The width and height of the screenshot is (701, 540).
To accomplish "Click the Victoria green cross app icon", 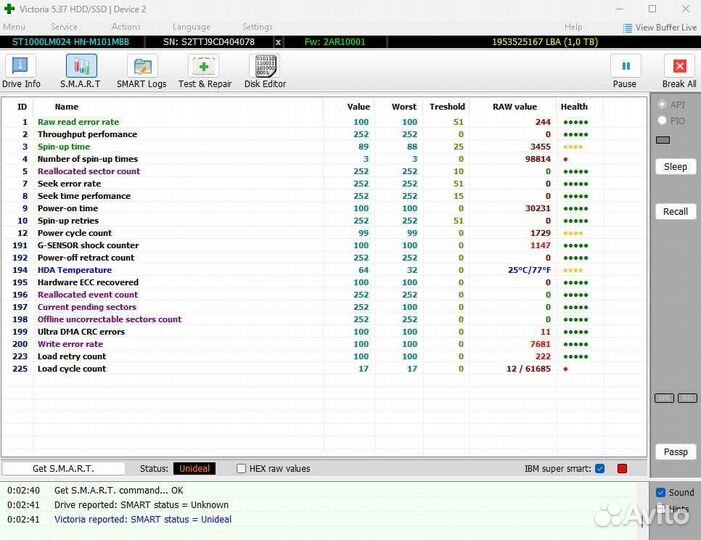I will click(x=9, y=9).
